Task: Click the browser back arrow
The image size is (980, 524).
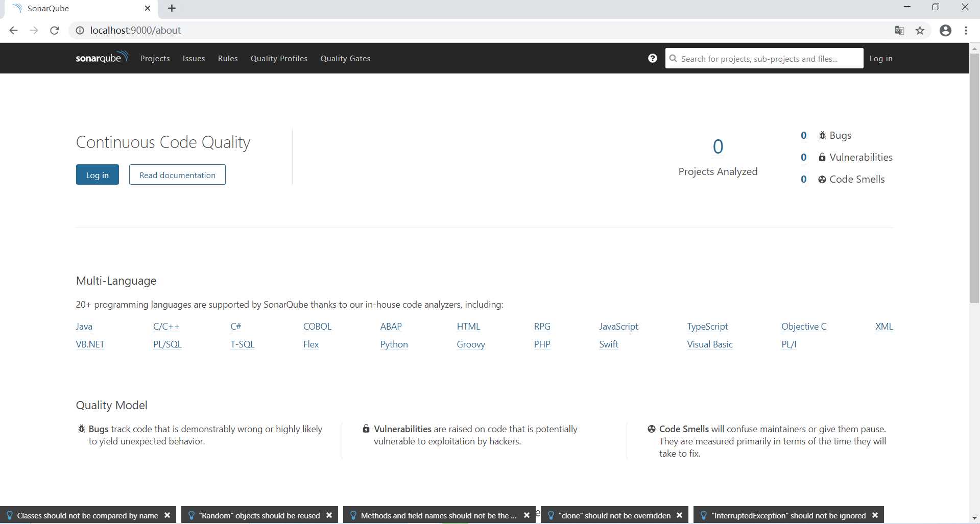Action: coord(14,31)
